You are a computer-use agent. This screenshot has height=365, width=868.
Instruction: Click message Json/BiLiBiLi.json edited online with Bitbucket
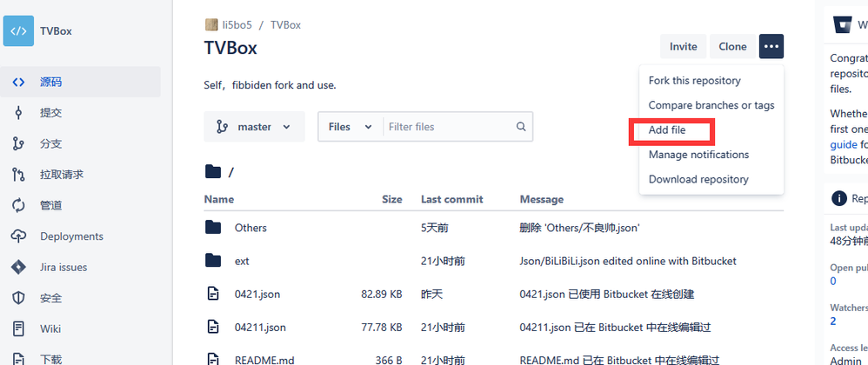[628, 261]
